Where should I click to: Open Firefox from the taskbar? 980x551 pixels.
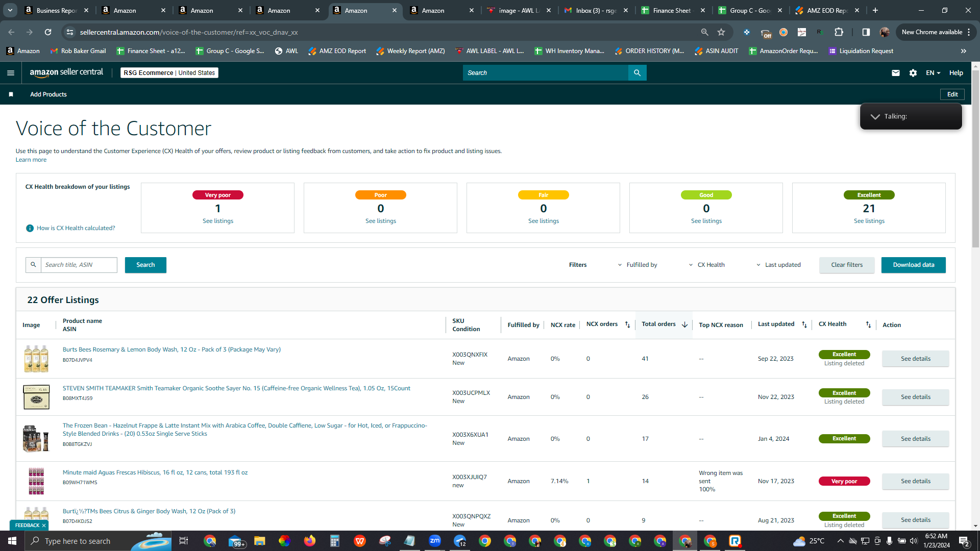[x=310, y=541]
